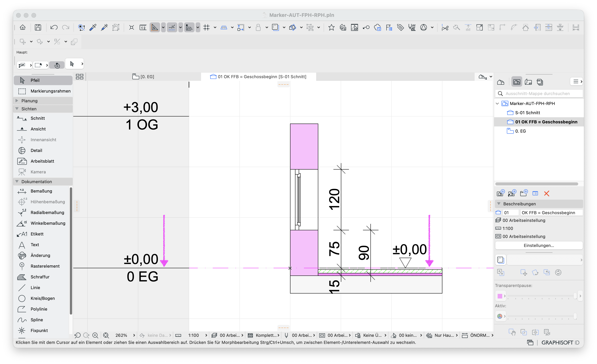
Task: Delete the selected view with the red X
Action: coord(547,193)
